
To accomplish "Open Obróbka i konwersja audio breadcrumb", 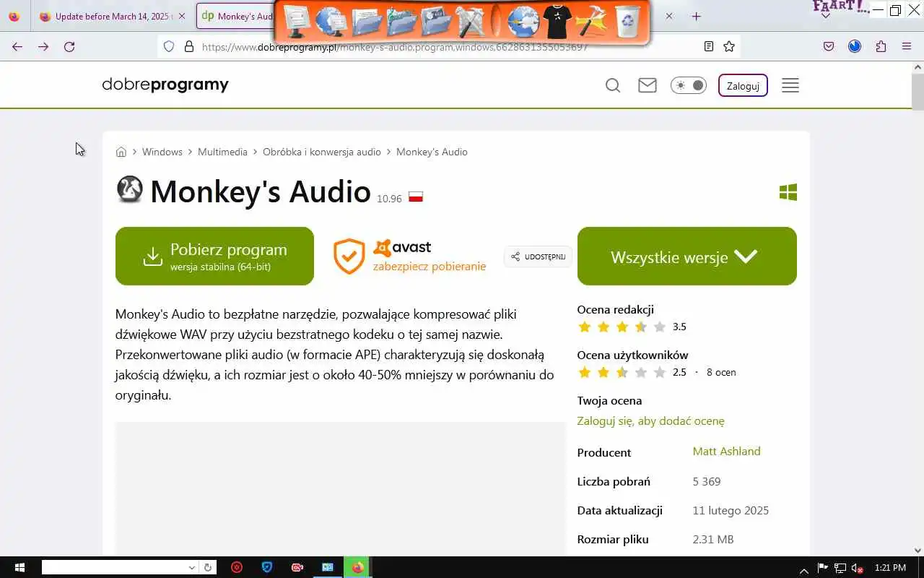I will coord(322,152).
